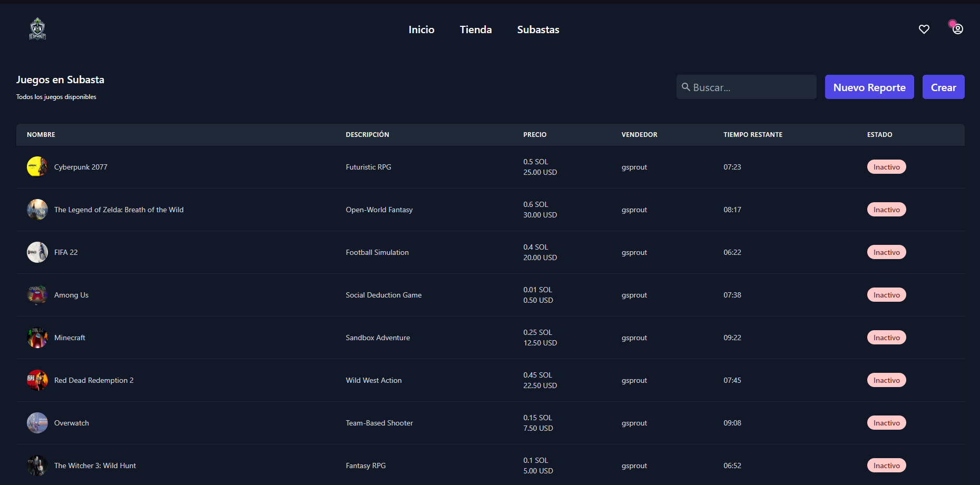980x485 pixels.
Task: Click the Zelda Breath of the Wild thumbnail
Action: (37, 210)
